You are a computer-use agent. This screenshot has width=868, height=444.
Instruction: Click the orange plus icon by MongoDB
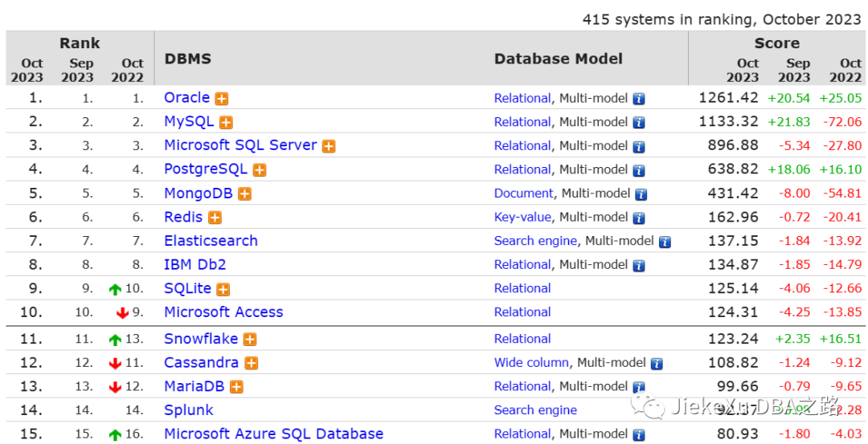tap(244, 194)
